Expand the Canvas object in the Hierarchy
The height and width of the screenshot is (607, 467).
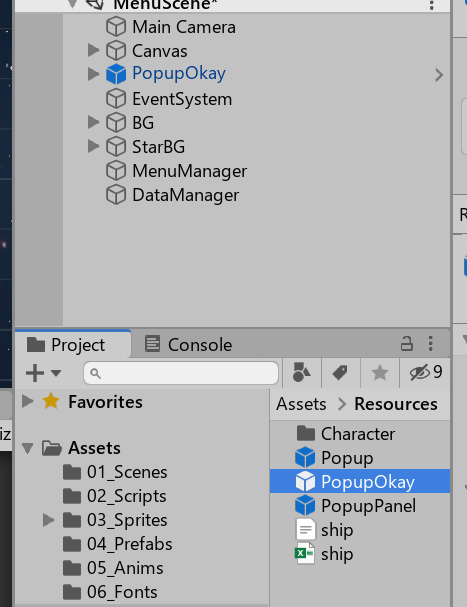93,50
